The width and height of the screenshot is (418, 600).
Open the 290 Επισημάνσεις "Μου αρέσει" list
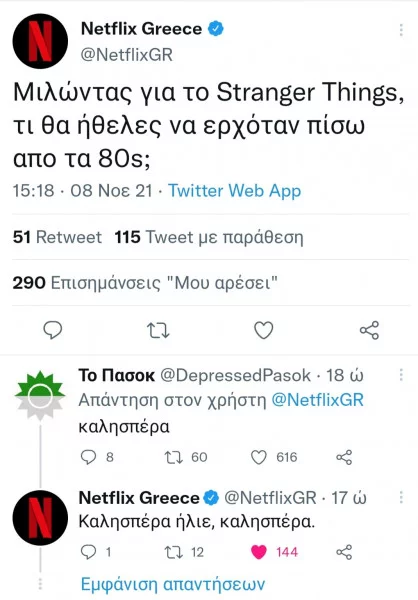click(145, 283)
